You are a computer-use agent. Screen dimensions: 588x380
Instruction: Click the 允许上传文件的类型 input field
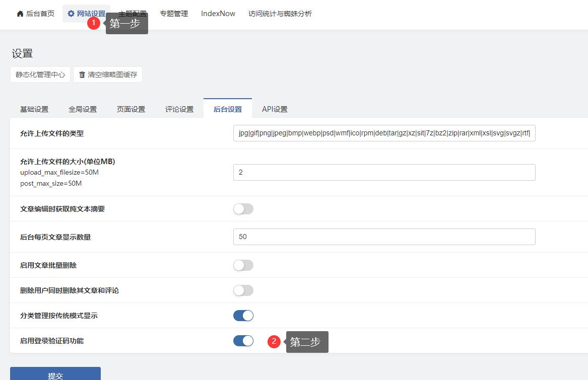[384, 133]
